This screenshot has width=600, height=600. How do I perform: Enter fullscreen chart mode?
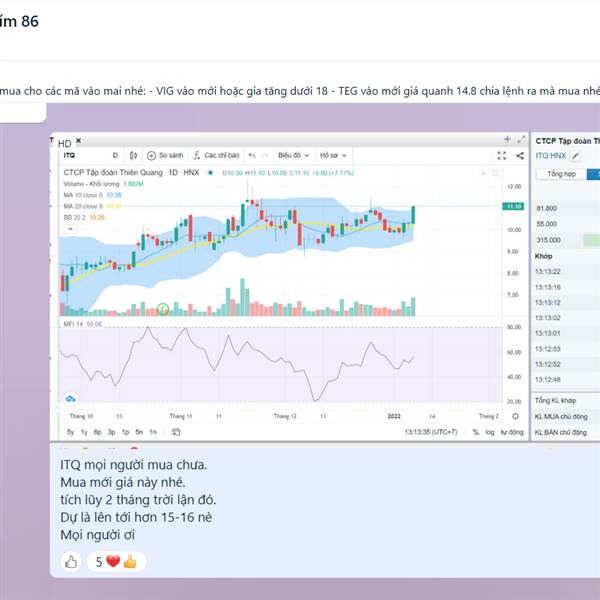[x=502, y=155]
